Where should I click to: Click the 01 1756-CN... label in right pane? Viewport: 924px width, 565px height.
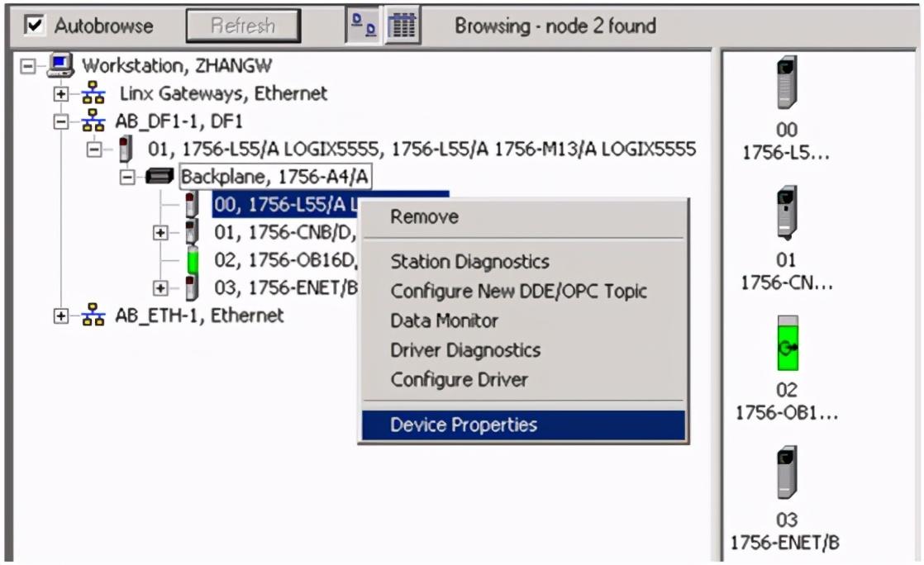point(787,272)
